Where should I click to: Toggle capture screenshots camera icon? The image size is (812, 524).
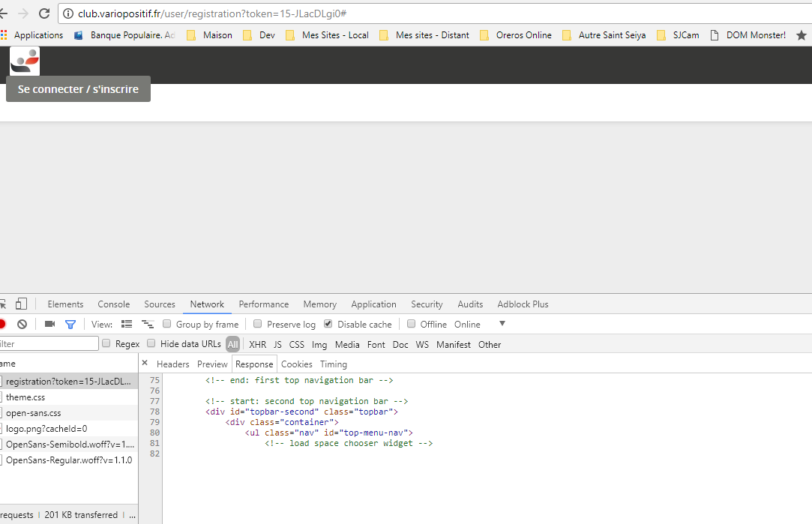coord(49,324)
